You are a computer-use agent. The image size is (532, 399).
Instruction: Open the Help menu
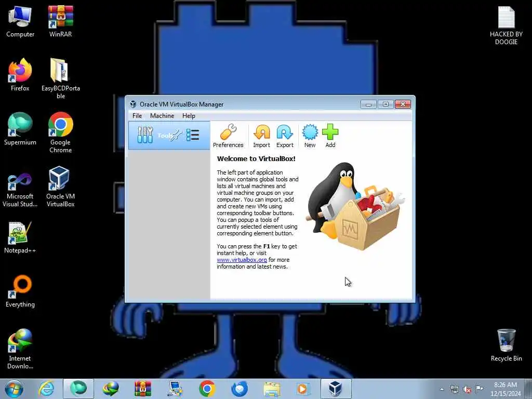189,116
